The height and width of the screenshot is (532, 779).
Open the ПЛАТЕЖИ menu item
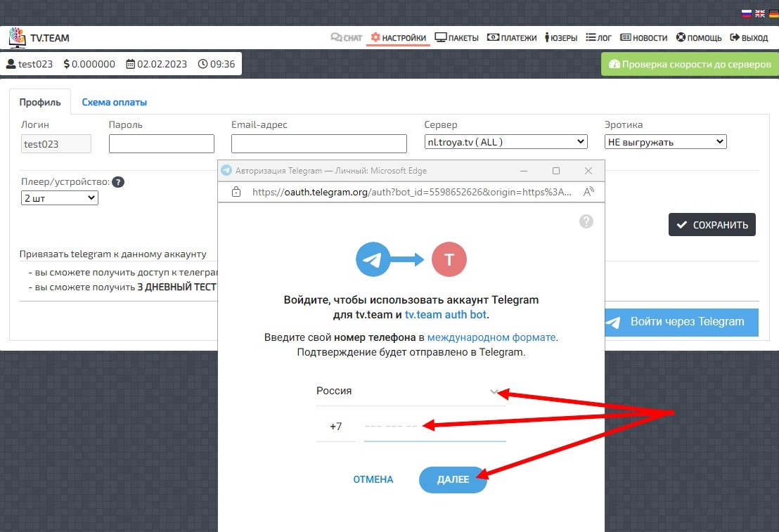pos(512,38)
